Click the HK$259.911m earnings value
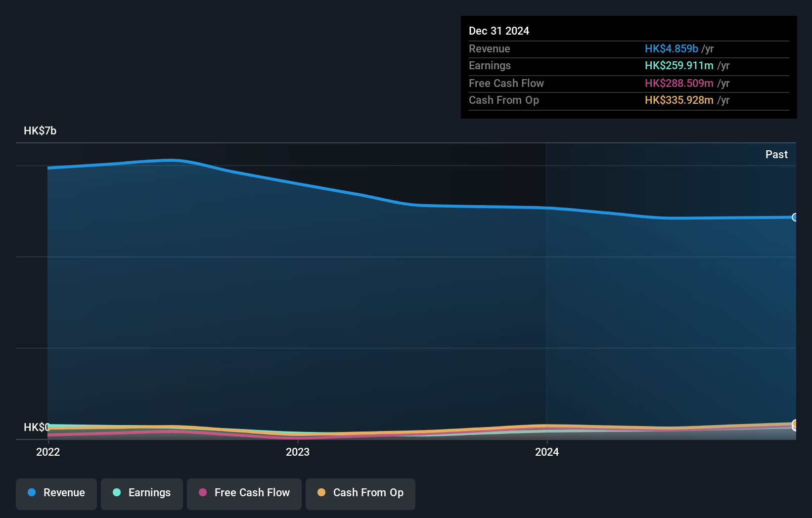The image size is (812, 518). (x=679, y=65)
